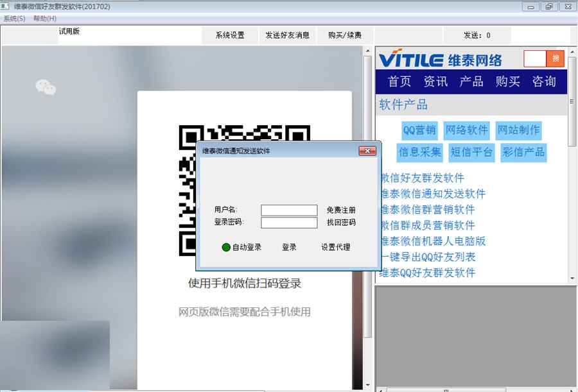
Task: Toggle the 自动登录 option
Action: [241, 247]
